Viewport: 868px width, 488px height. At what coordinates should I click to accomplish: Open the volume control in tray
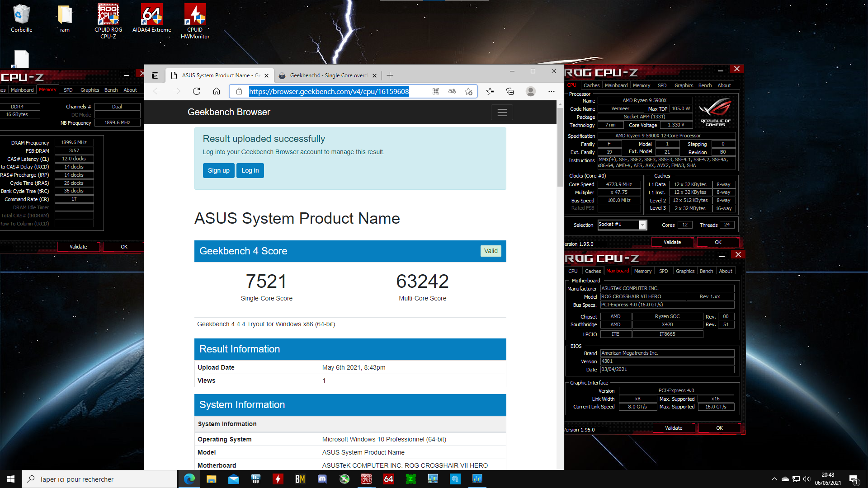point(807,479)
